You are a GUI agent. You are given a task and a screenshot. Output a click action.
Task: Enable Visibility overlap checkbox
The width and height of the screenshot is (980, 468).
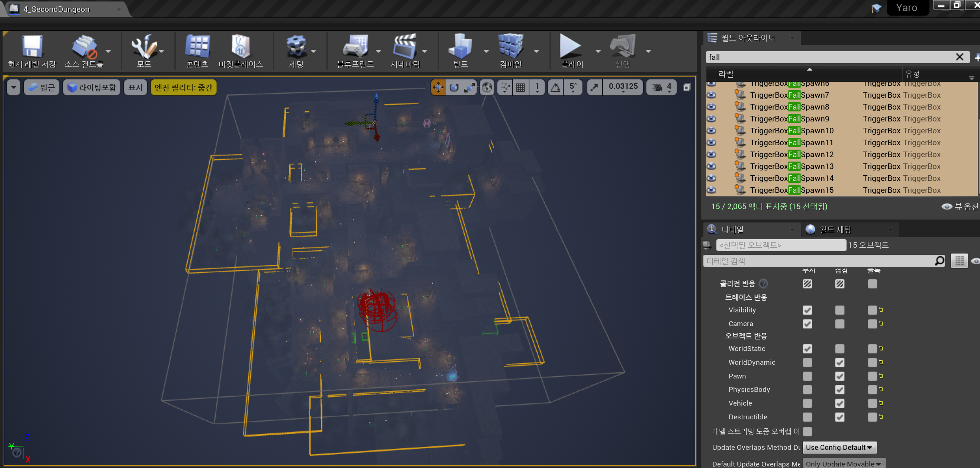click(839, 310)
